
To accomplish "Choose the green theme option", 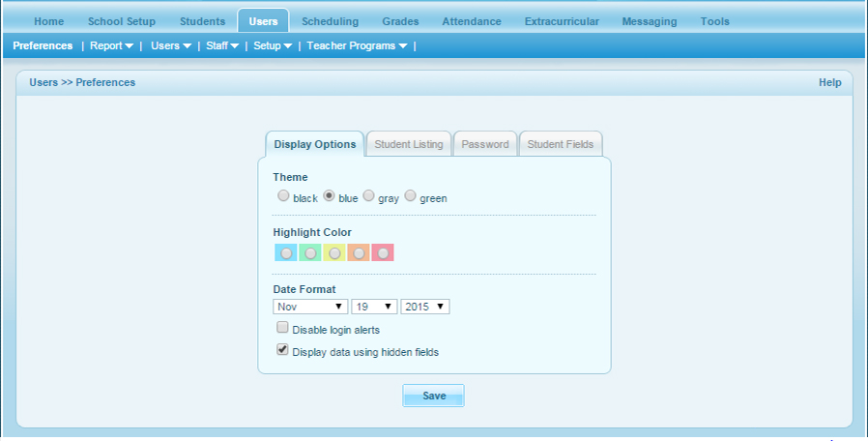I will (x=410, y=196).
